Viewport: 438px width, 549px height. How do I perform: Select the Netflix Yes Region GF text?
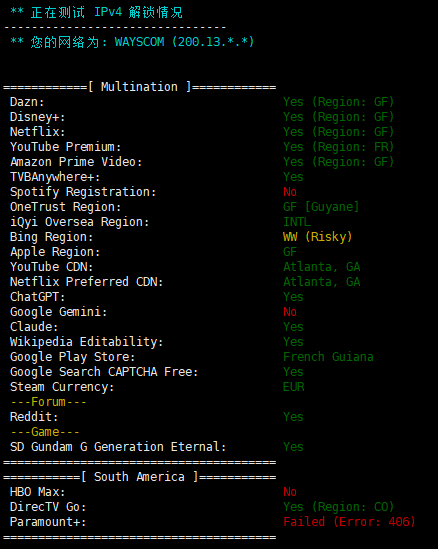[x=339, y=132]
